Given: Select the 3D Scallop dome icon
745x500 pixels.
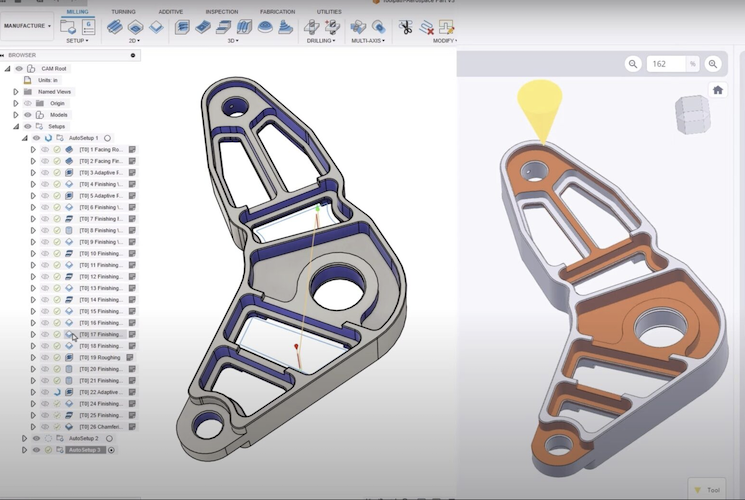Looking at the screenshot, I should tap(265, 27).
